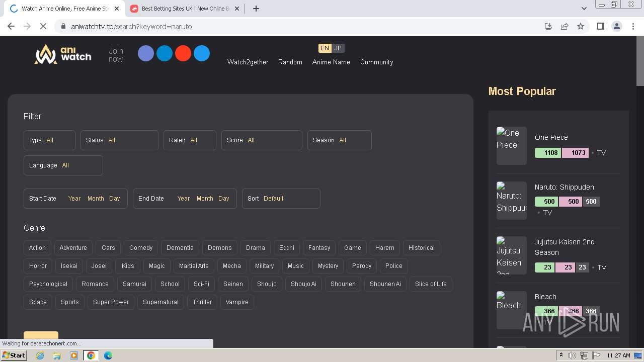Open One Piece from Most Popular
Image resolution: width=644 pixels, height=362 pixels.
click(551, 137)
